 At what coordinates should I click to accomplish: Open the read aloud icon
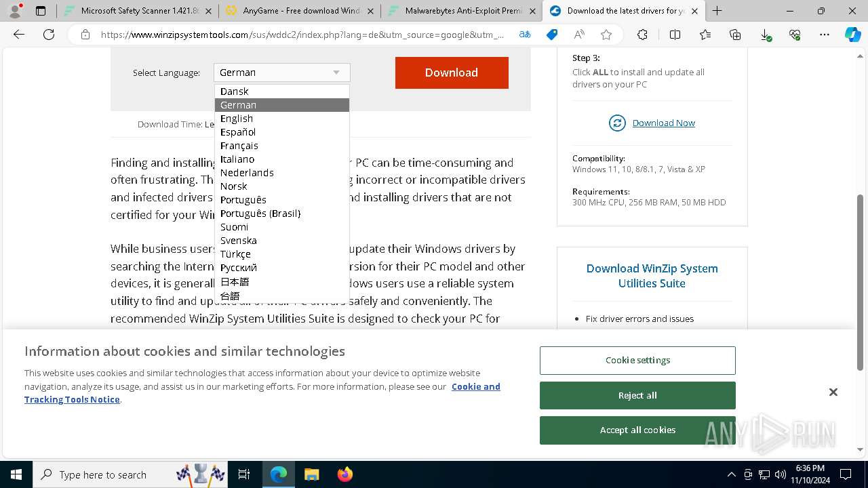[579, 35]
